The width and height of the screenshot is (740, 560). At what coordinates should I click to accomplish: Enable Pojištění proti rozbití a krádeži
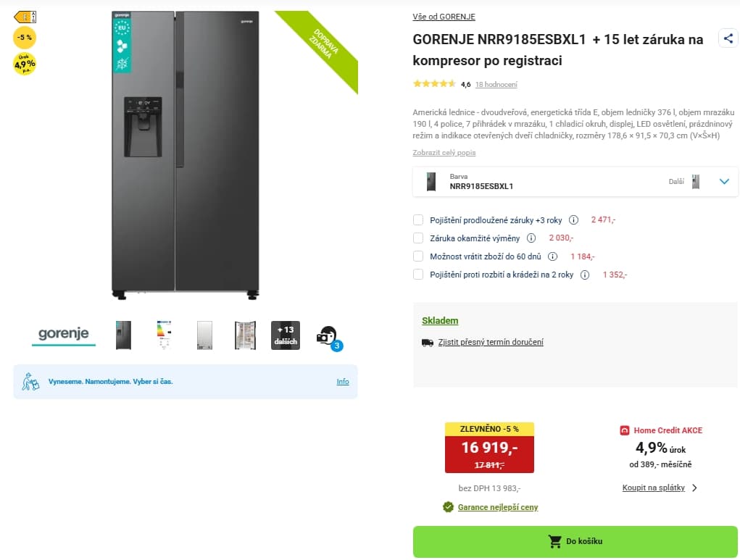418,275
